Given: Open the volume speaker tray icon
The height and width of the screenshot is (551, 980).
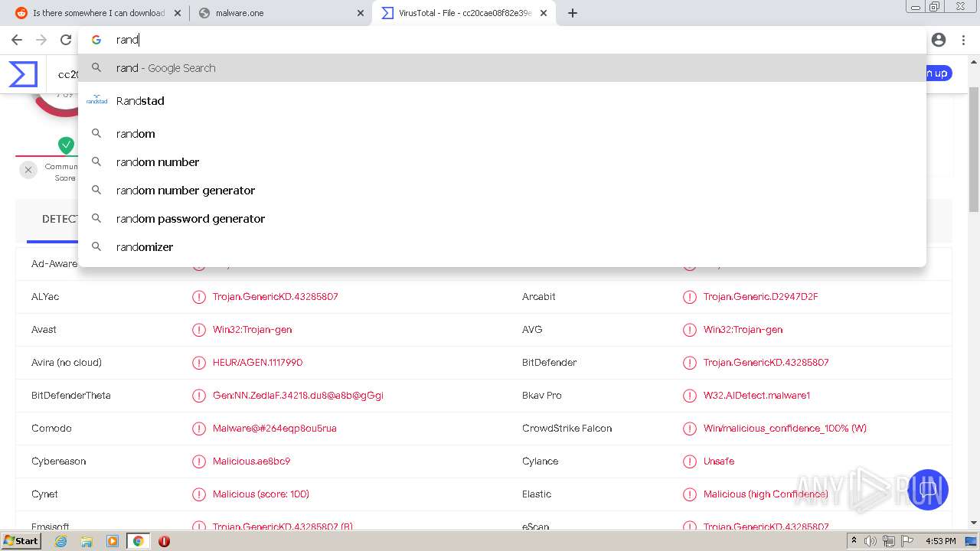Looking at the screenshot, I should (x=871, y=541).
